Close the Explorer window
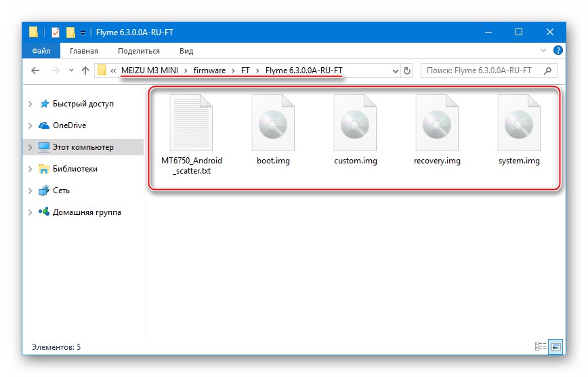 click(x=550, y=33)
